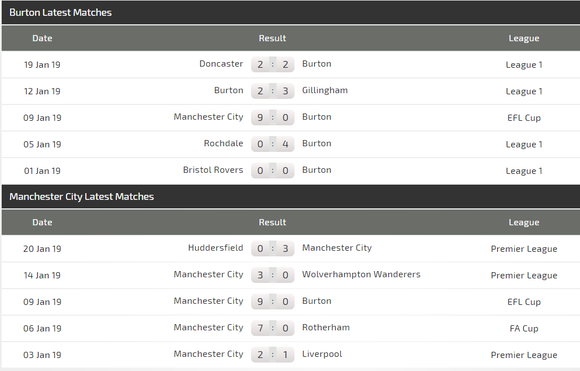Open FA Cup league label
580x371 pixels.
click(524, 328)
